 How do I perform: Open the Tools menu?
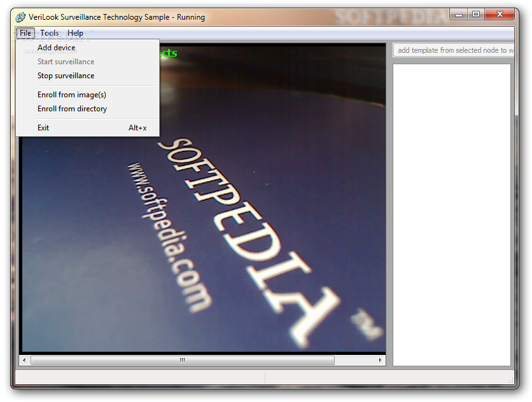click(50, 33)
